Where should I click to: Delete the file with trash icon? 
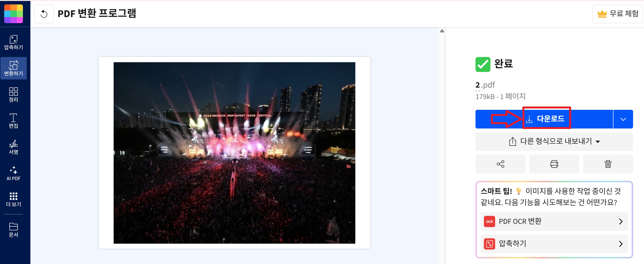click(x=608, y=164)
